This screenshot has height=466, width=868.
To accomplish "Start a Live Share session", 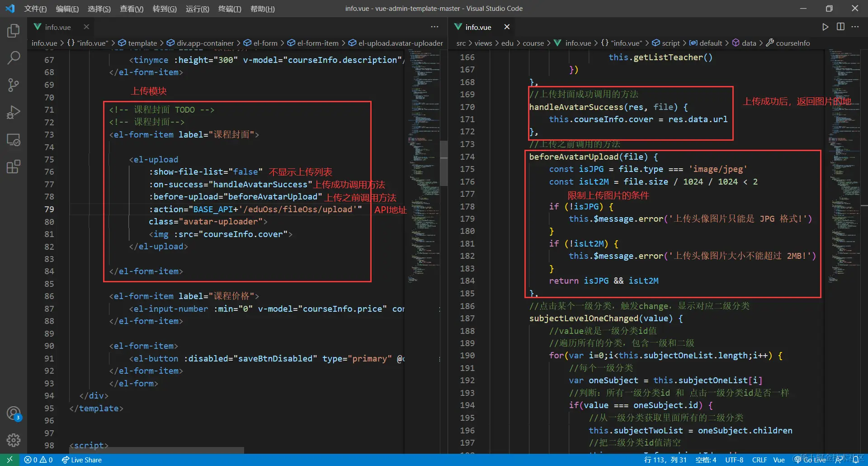I will [x=82, y=460].
